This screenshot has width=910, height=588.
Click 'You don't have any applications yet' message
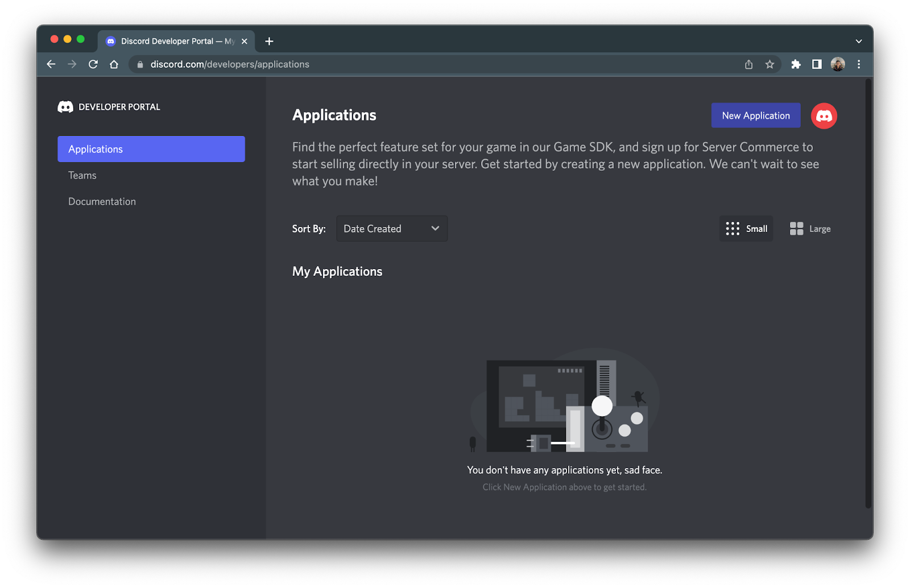[x=565, y=470]
